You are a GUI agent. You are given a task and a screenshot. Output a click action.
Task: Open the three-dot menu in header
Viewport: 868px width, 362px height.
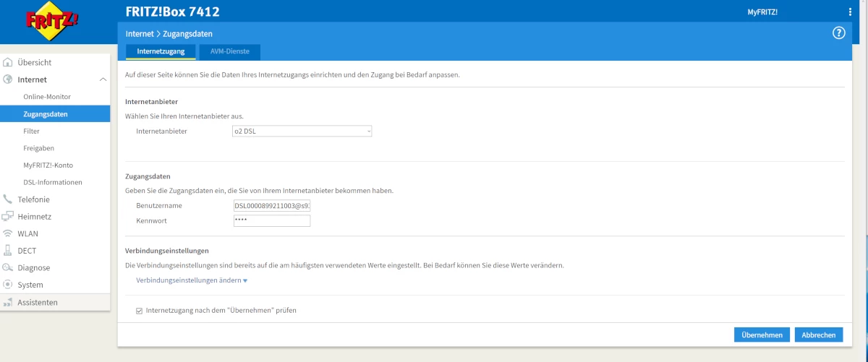point(850,12)
